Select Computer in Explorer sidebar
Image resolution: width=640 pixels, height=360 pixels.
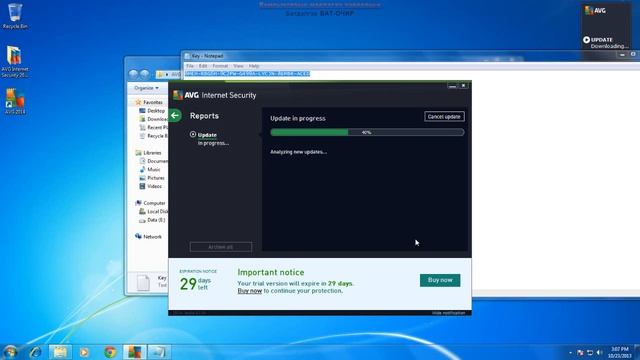pos(150,203)
